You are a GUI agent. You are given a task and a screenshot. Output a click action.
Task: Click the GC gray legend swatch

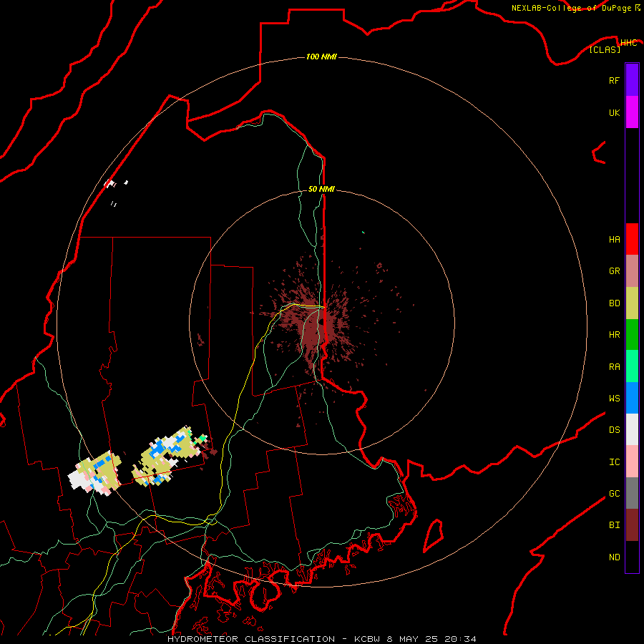click(x=632, y=493)
